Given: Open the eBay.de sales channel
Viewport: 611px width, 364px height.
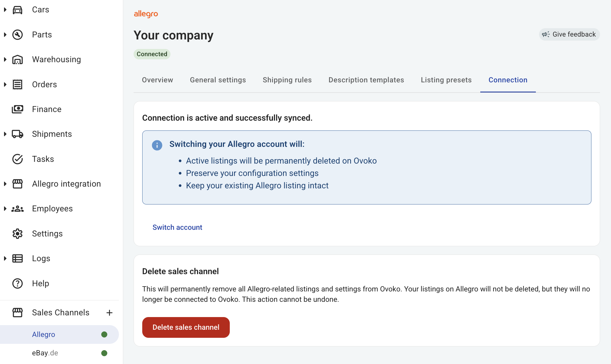Looking at the screenshot, I should pos(59,353).
